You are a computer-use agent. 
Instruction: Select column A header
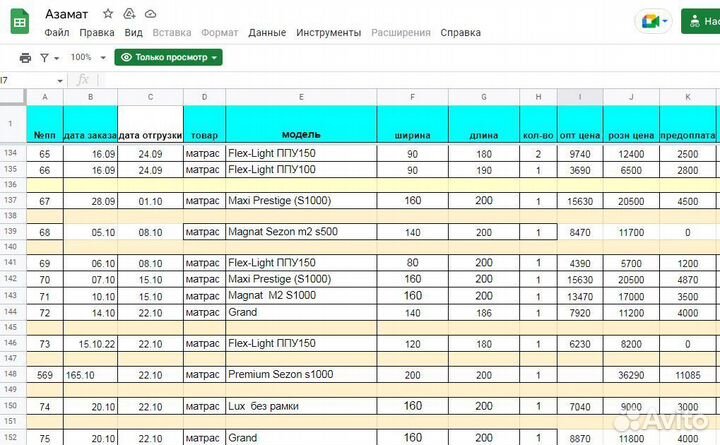(45, 97)
